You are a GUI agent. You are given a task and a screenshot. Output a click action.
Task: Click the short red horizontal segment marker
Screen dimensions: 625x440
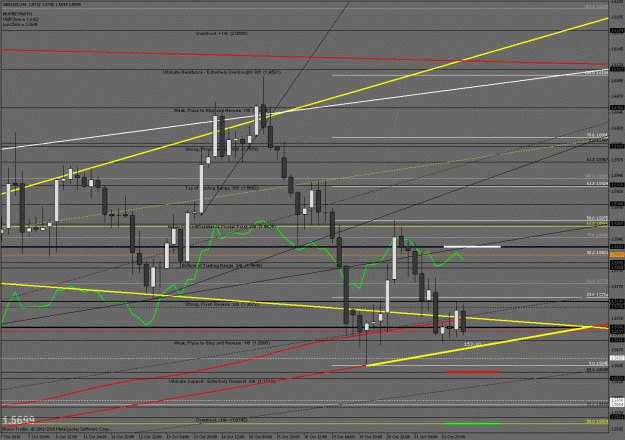pos(473,372)
